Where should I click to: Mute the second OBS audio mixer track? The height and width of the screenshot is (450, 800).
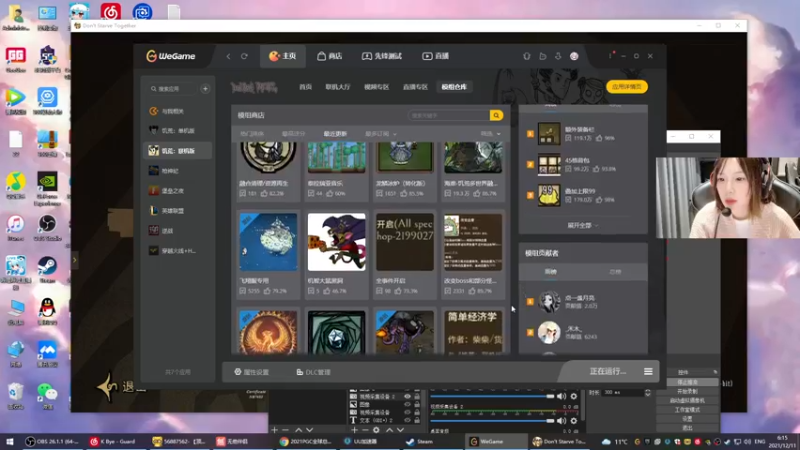tap(561, 421)
